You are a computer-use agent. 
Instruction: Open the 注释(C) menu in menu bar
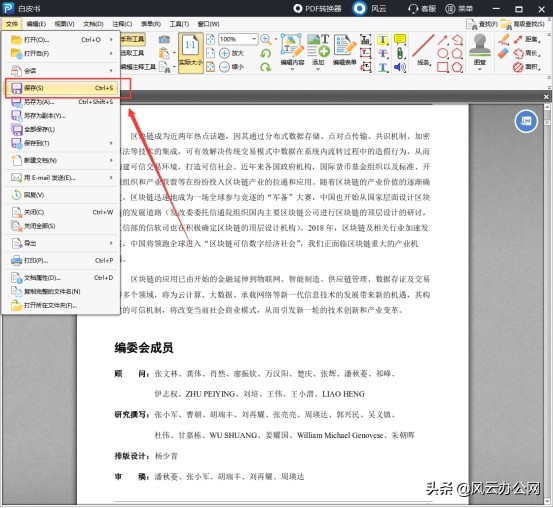click(122, 24)
